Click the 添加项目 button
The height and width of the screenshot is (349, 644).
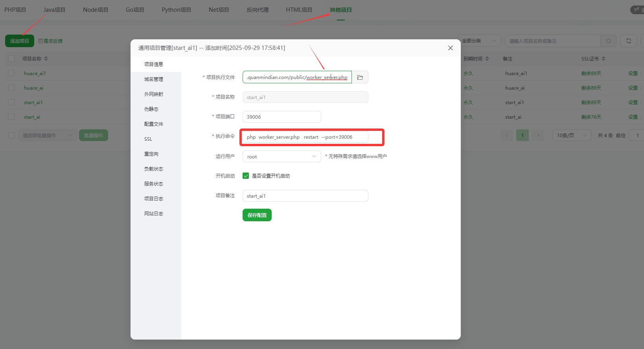[19, 41]
